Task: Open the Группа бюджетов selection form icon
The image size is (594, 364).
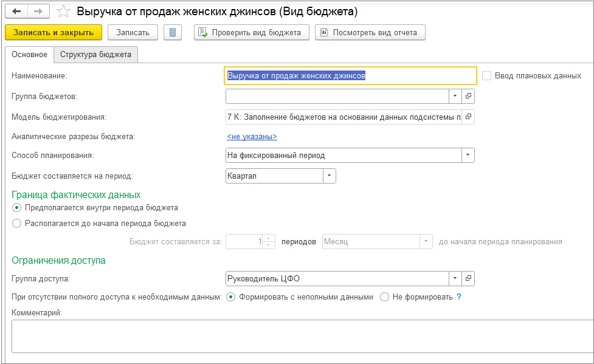Action: point(468,96)
